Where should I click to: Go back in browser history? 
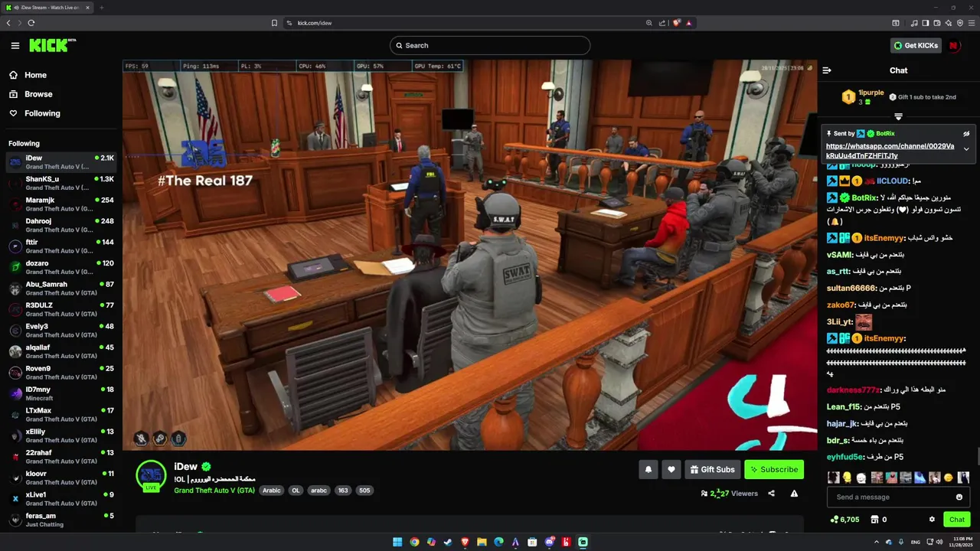pyautogui.click(x=8, y=23)
